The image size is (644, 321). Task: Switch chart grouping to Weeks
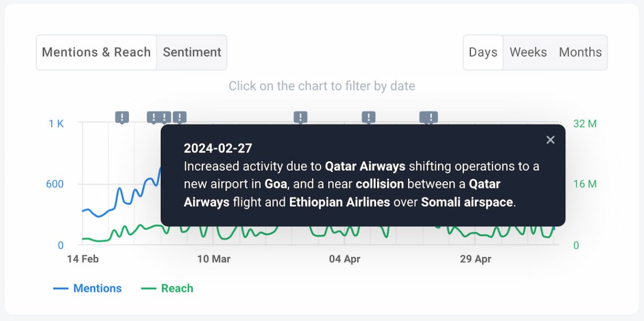tap(528, 53)
